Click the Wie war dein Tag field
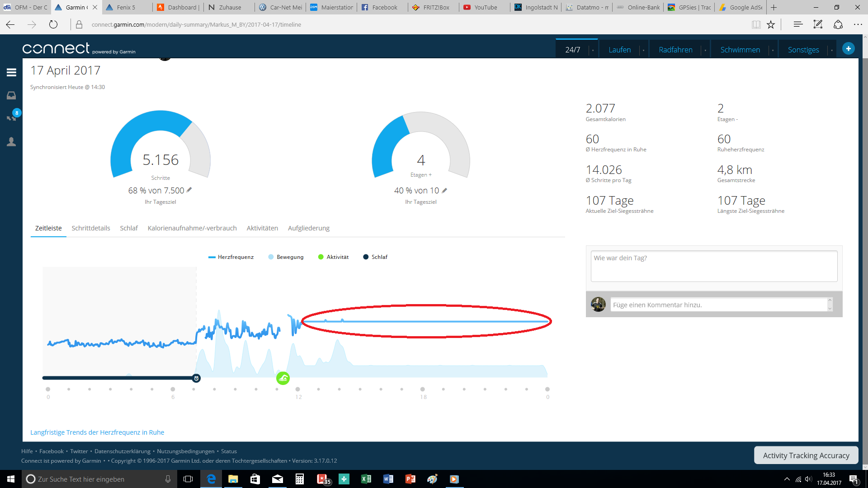868x488 pixels. pyautogui.click(x=713, y=267)
